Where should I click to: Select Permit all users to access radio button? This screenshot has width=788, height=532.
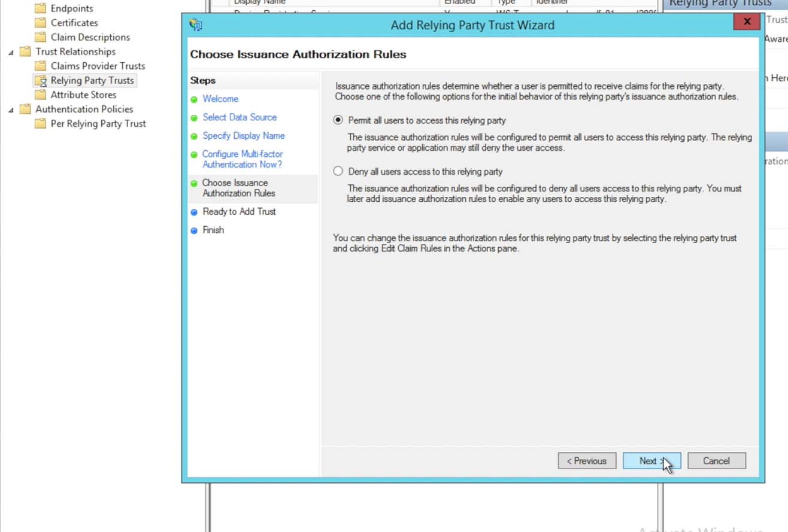(x=338, y=120)
